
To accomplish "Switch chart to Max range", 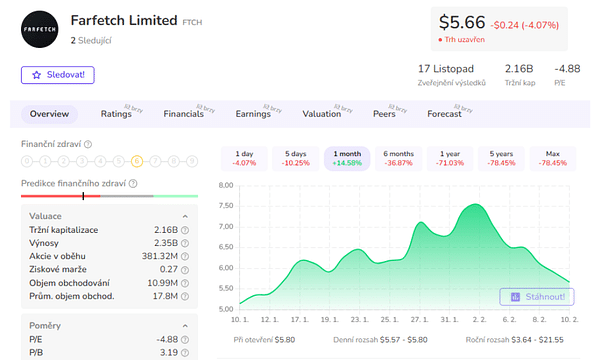I will [x=553, y=158].
